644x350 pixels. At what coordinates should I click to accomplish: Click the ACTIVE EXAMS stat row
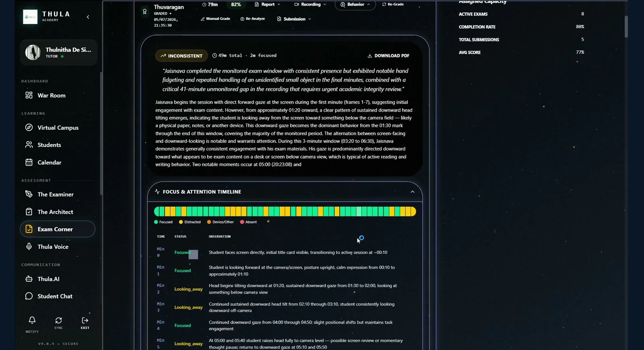(521, 14)
